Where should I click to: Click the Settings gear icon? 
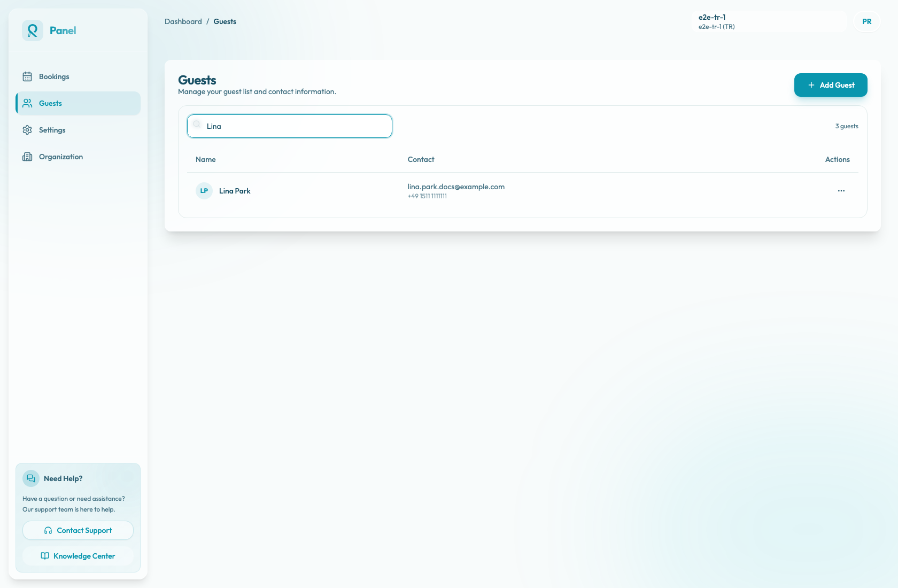click(x=27, y=130)
